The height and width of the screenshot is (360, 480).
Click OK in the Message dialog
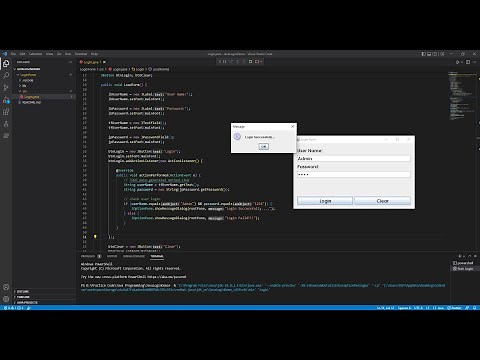click(263, 146)
